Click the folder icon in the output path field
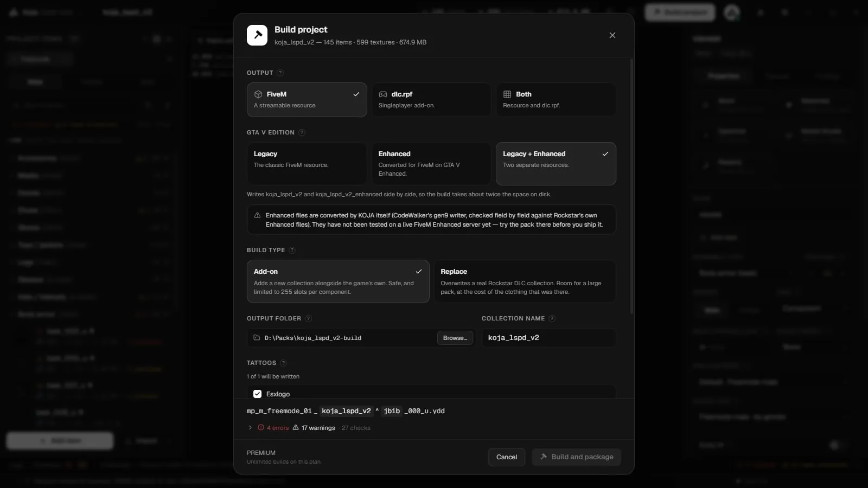 pos(257,338)
